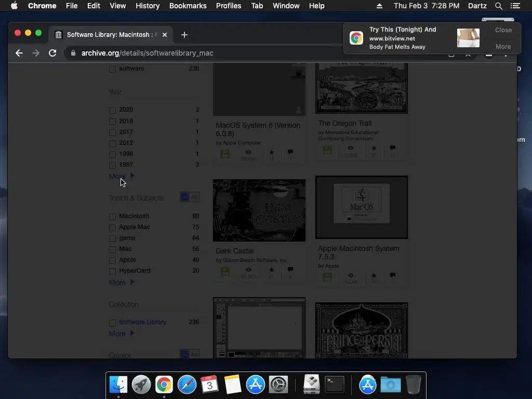Image resolution: width=532 pixels, height=399 pixels.
Task: Open Notification Center list icon
Action: click(x=515, y=6)
